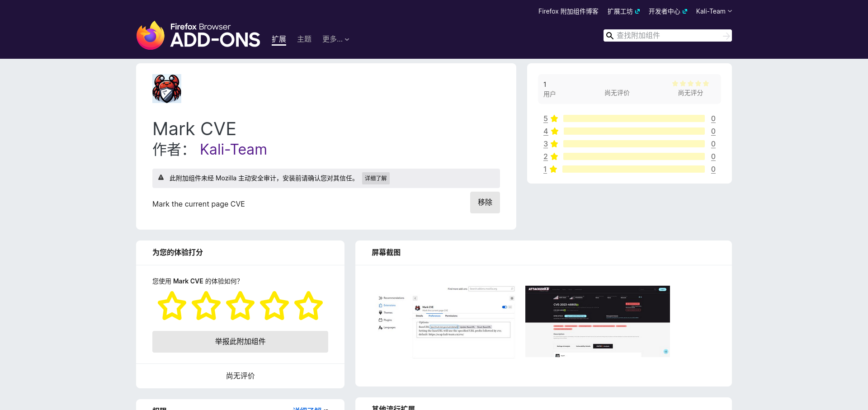Rate three stars for Mark CVE
The width and height of the screenshot is (868, 410).
tap(240, 306)
